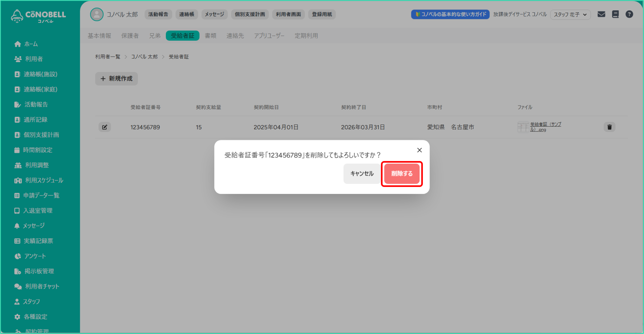
Task: Confirm deletion with 削除する button
Action: 401,174
